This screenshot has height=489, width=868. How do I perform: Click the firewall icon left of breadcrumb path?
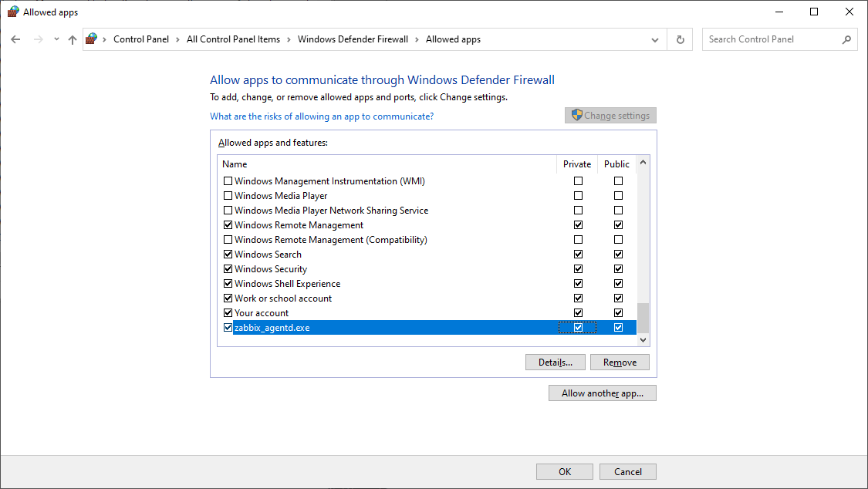pyautogui.click(x=90, y=38)
